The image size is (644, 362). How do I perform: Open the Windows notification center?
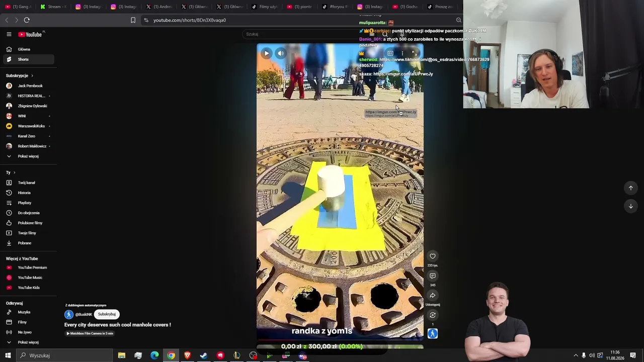point(633,355)
